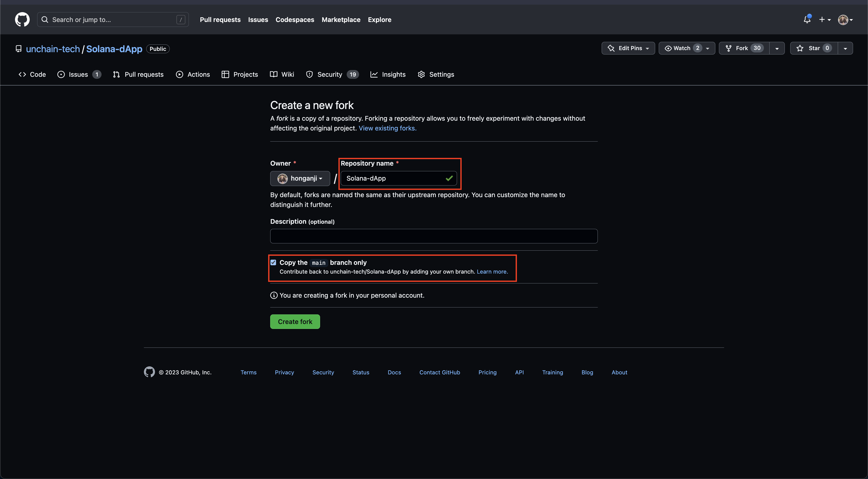
Task: Open footer Training link
Action: point(553,372)
